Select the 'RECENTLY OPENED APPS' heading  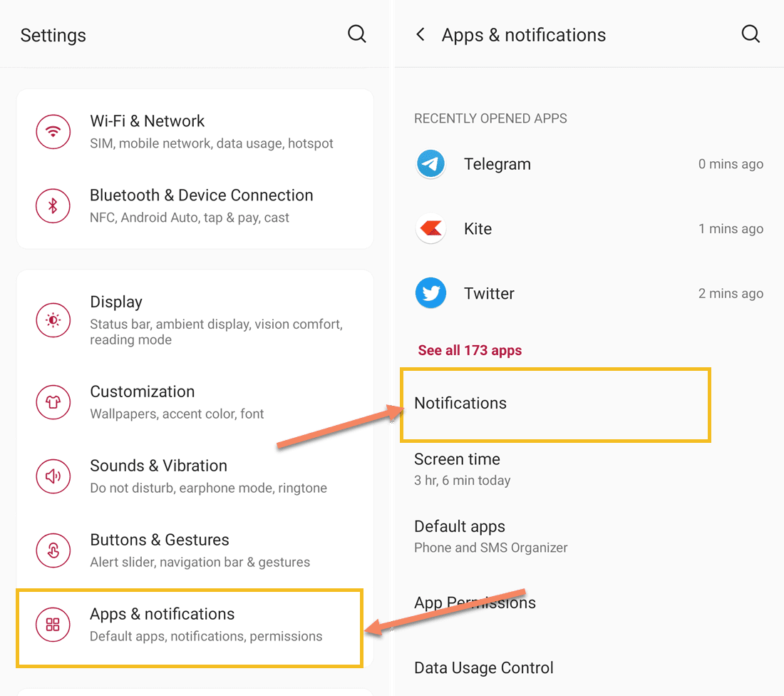pos(490,118)
